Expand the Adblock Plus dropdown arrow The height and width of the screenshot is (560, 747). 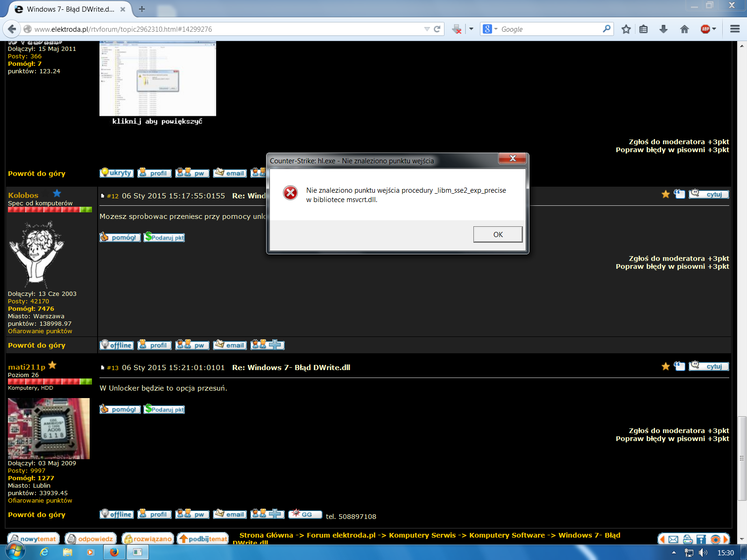pos(714,29)
